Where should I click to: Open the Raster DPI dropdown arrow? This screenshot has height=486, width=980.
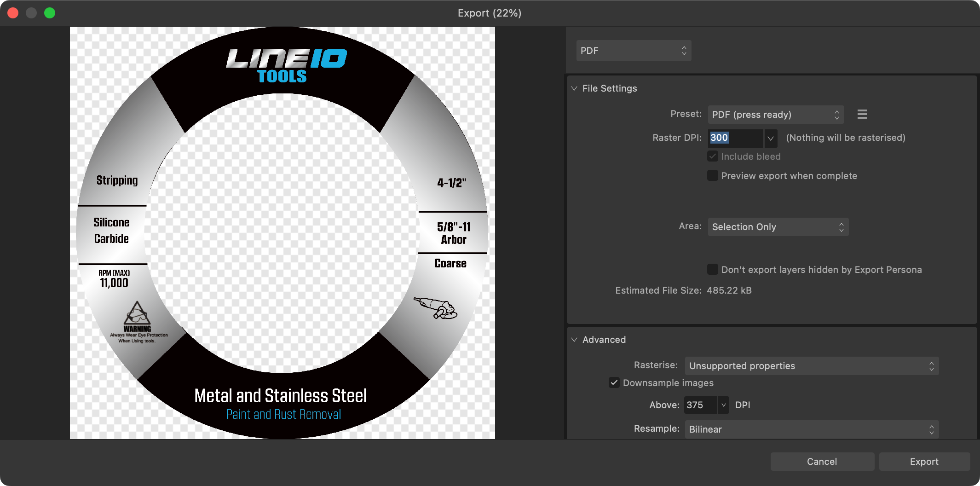click(771, 138)
